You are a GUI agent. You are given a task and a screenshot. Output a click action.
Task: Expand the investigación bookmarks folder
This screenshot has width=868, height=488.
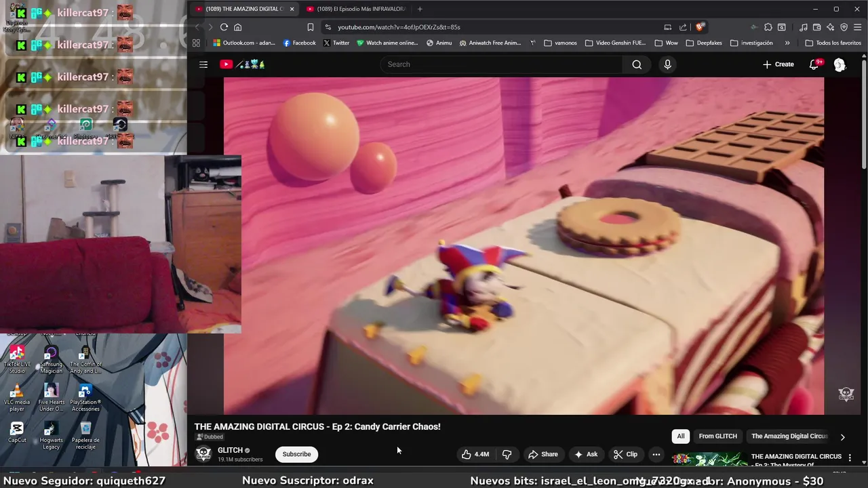(751, 43)
